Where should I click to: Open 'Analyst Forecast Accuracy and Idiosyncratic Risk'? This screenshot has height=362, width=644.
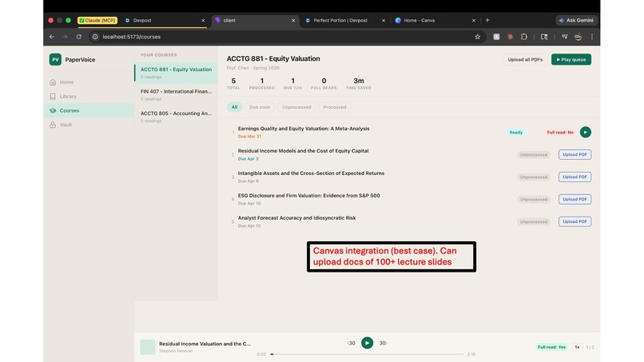(x=296, y=218)
